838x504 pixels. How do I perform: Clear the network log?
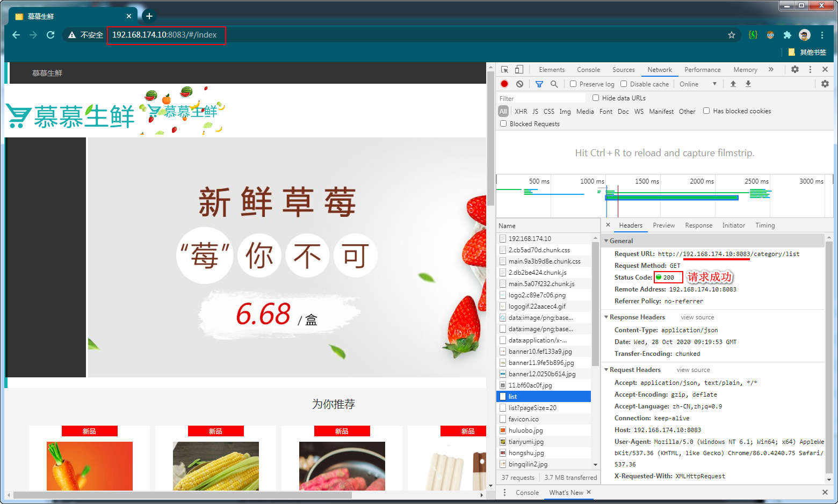pos(519,84)
